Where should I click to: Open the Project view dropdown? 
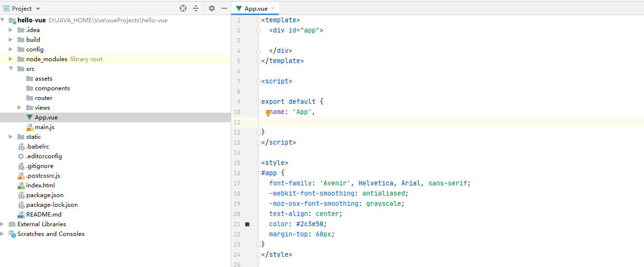pos(38,9)
